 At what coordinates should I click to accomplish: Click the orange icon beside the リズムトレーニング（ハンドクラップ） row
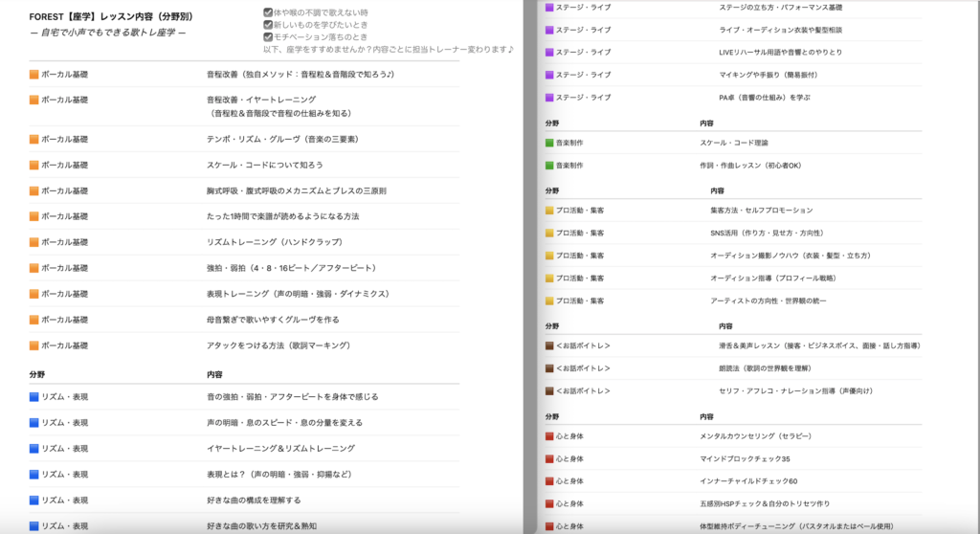coord(34,242)
